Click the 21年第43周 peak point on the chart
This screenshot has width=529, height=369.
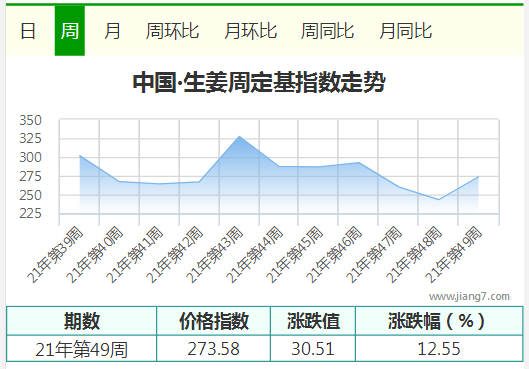(239, 136)
